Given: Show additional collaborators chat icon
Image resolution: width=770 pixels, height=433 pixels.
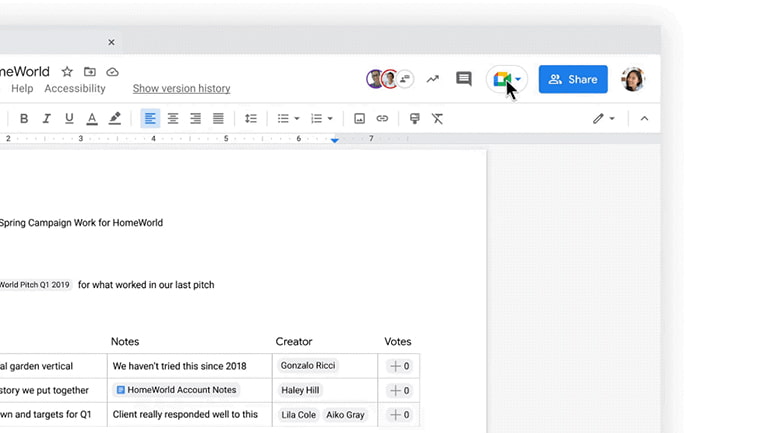Looking at the screenshot, I should (x=405, y=79).
